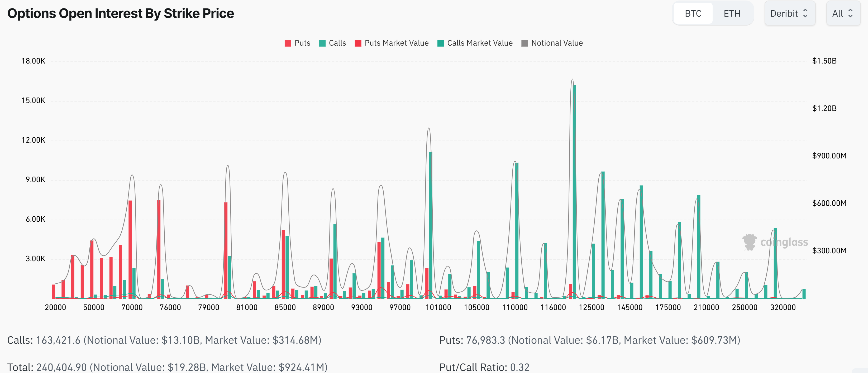Click the Puts Market Value legend label
Screen dimensions: 868x373
(396, 43)
